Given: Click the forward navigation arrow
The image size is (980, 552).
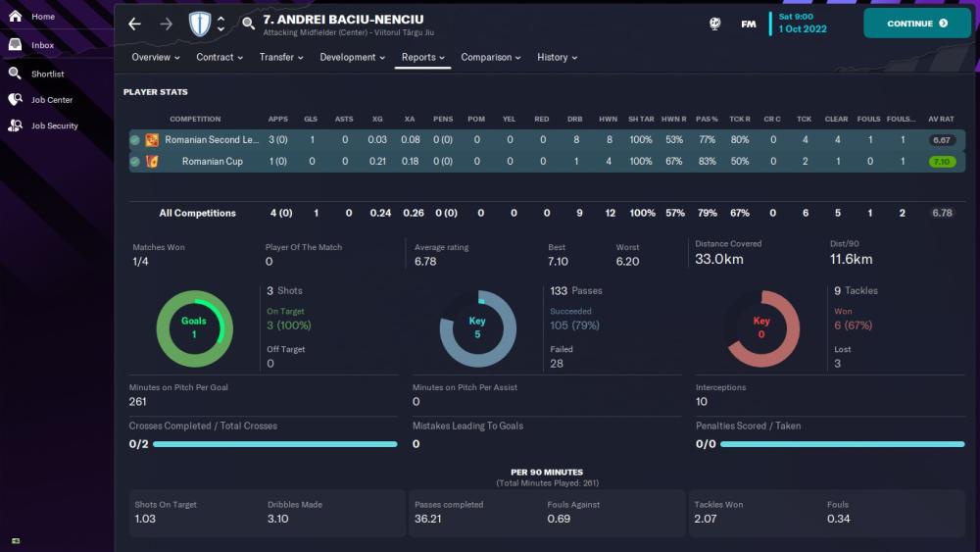Looking at the screenshot, I should point(166,24).
